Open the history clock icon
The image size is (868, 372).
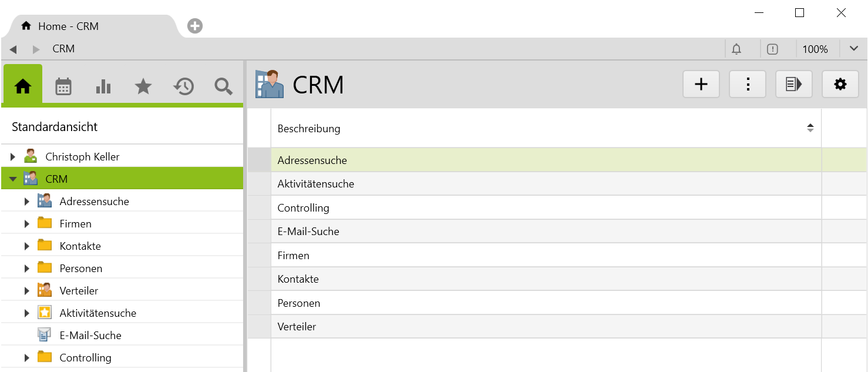tap(183, 86)
